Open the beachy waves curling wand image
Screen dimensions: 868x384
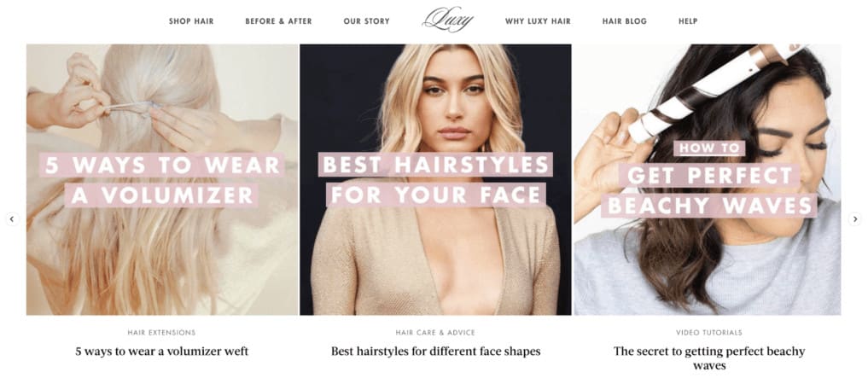707,180
